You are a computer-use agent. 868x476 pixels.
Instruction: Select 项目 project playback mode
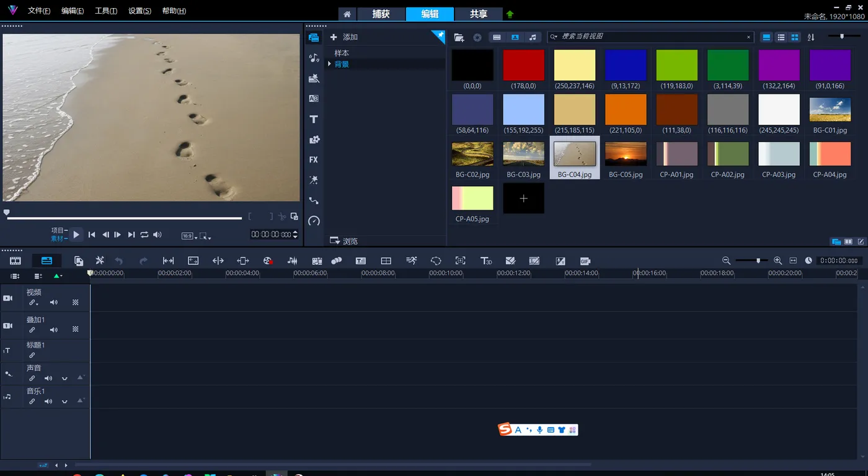click(x=59, y=230)
